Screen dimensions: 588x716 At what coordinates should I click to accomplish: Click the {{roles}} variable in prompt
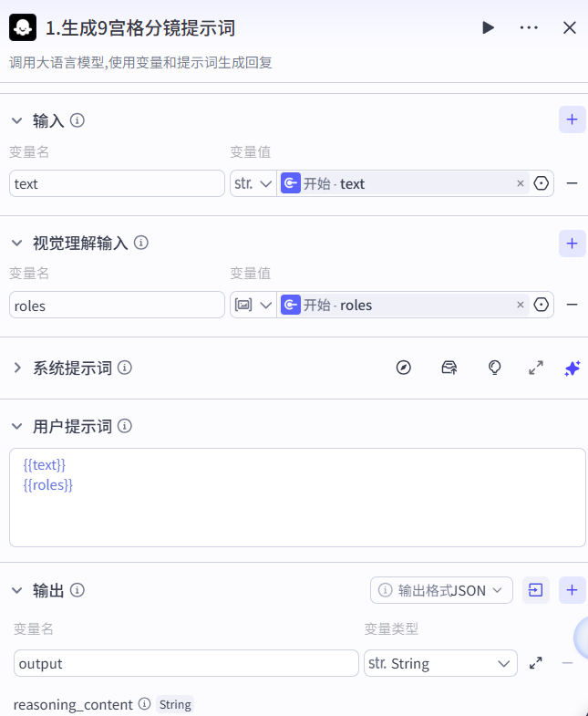pyautogui.click(x=48, y=485)
